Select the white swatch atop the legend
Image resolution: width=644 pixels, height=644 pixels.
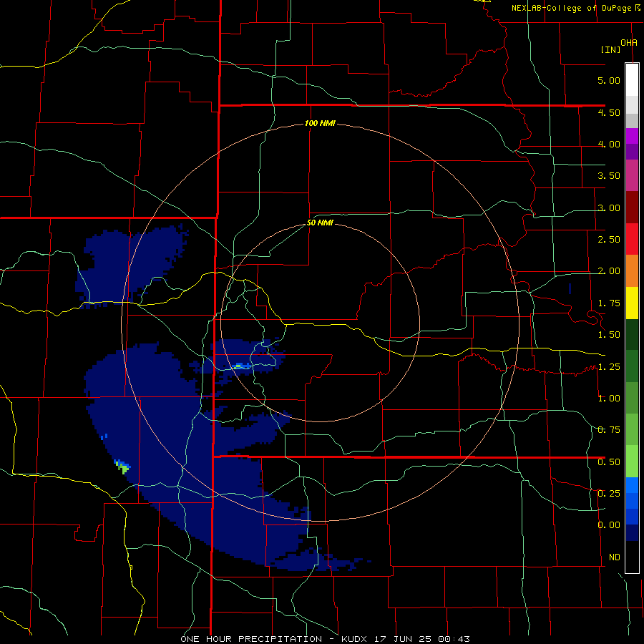pyautogui.click(x=632, y=79)
